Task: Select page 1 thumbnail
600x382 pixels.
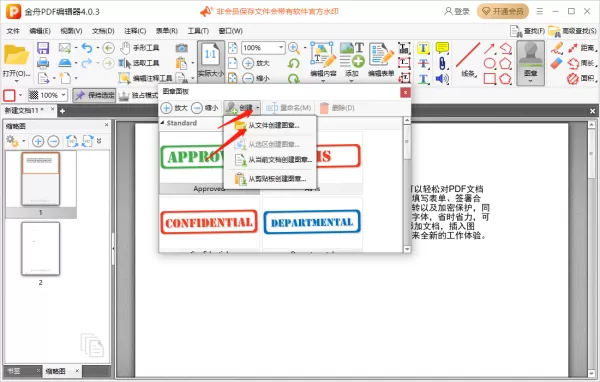Action: pyautogui.click(x=41, y=179)
